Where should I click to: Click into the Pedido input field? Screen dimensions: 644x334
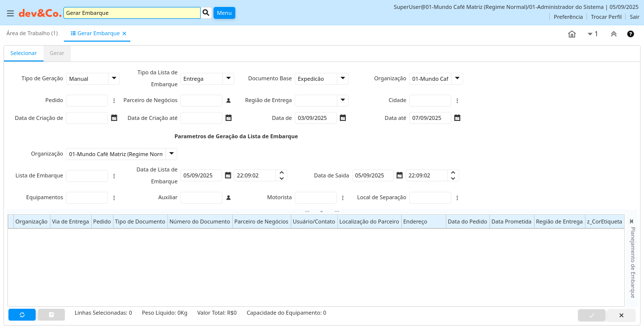point(87,101)
